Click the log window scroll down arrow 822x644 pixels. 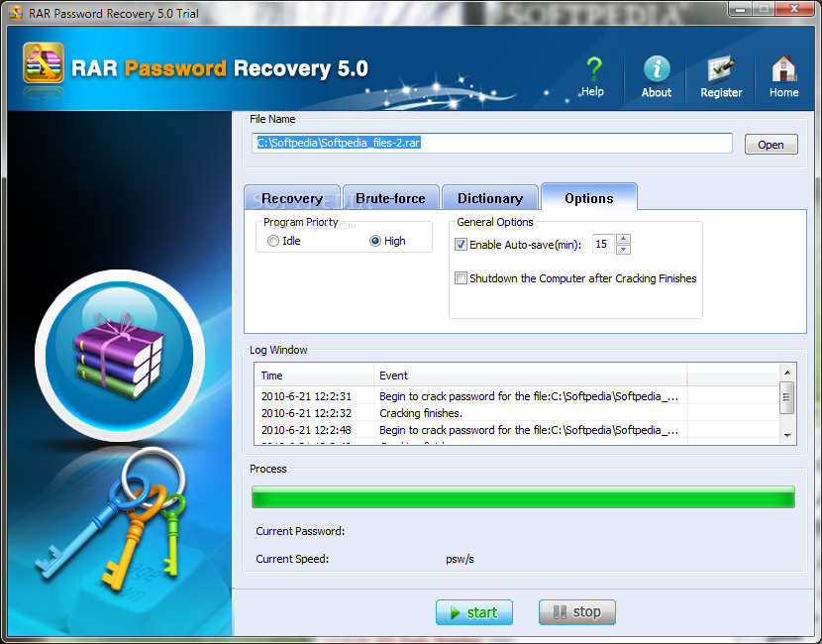[787, 435]
